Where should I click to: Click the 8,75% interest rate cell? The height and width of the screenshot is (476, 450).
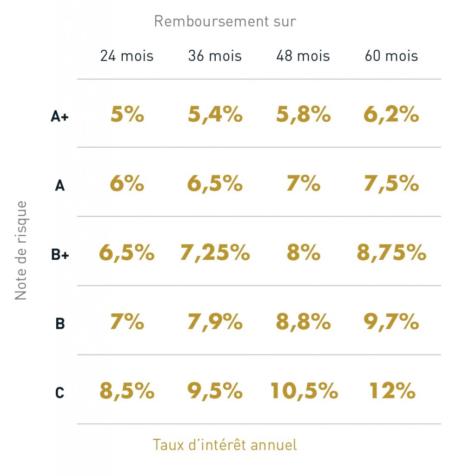coord(391,253)
